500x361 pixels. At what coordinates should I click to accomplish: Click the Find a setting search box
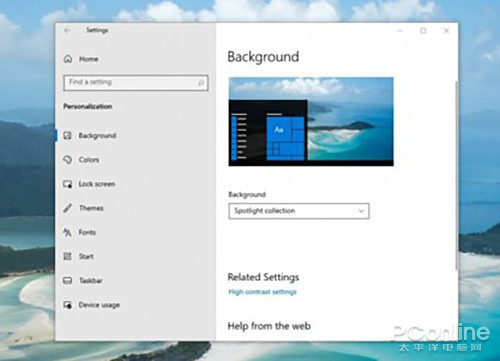136,83
